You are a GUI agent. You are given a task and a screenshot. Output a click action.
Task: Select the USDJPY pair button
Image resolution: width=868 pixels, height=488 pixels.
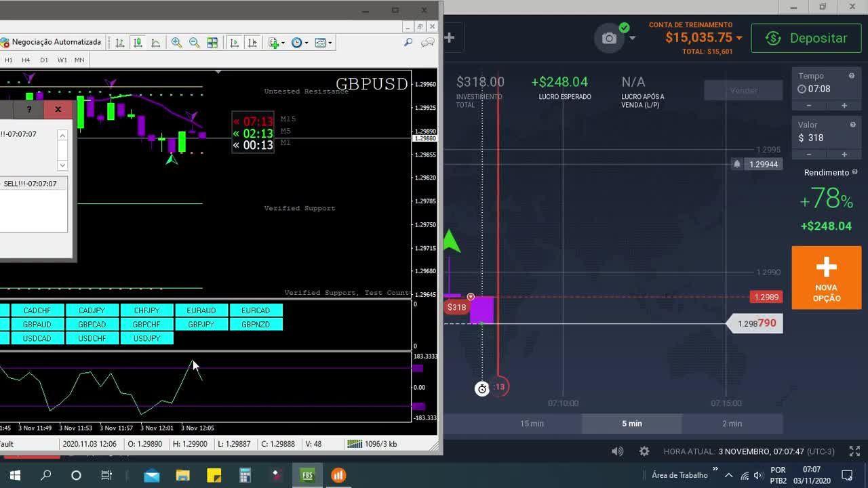[146, 338]
